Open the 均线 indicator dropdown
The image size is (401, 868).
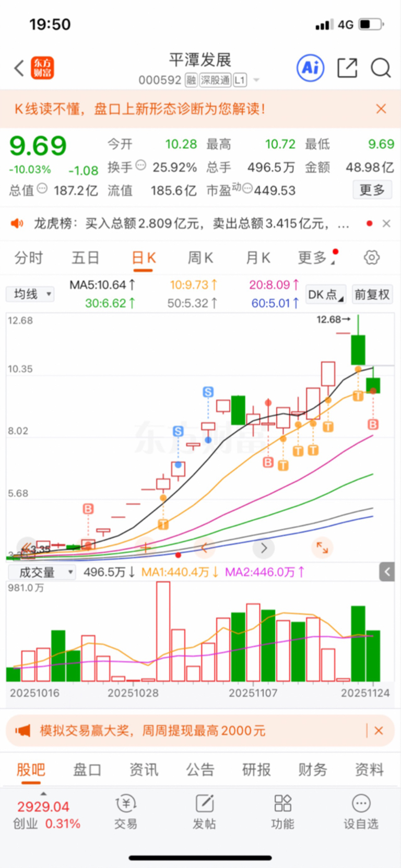pos(30,294)
